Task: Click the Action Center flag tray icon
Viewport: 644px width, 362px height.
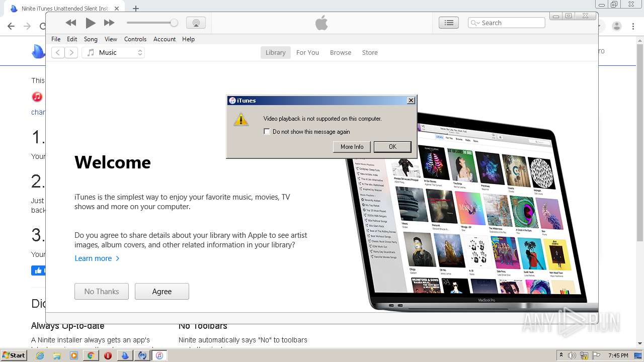Action: click(597, 355)
